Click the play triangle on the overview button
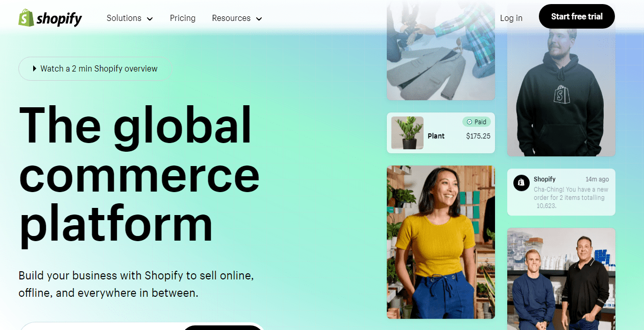 pyautogui.click(x=34, y=68)
